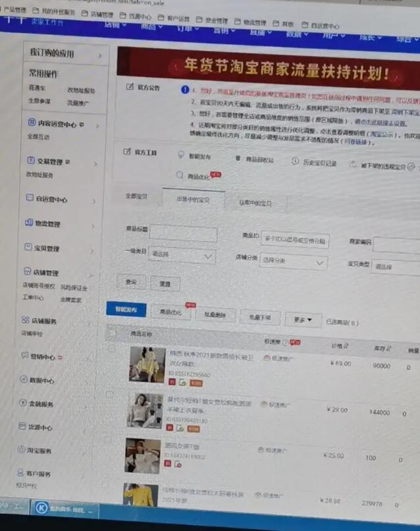Click the 营销中心 sidebar icon
This screenshot has width=420, height=531.
tap(25, 355)
